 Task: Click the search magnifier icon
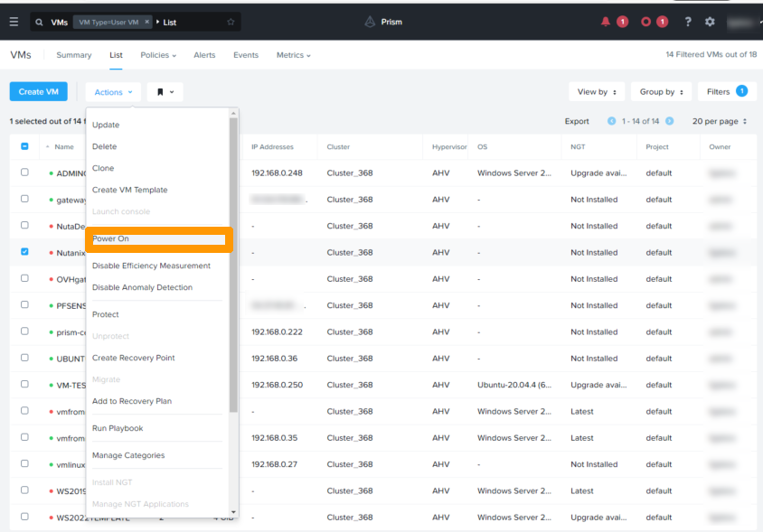tap(39, 22)
